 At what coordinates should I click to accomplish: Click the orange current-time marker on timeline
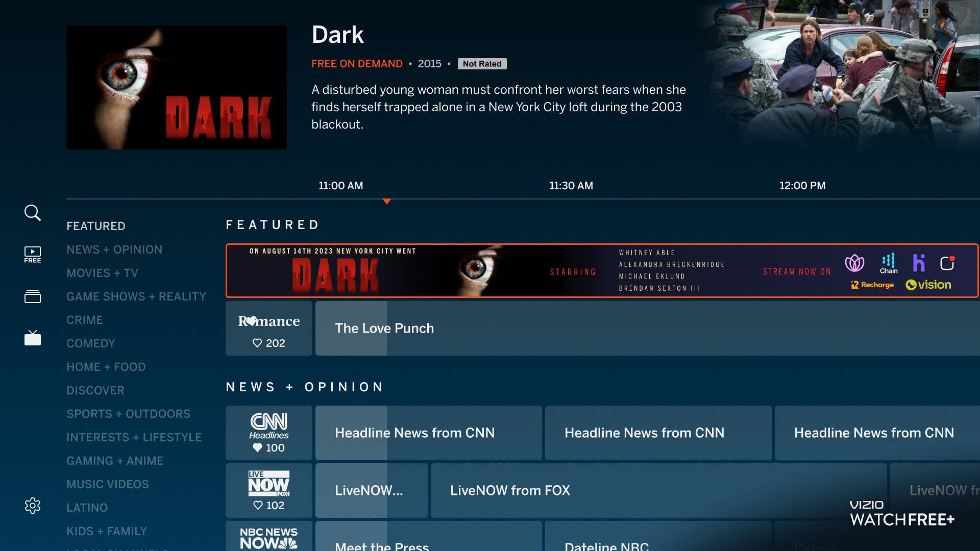click(x=387, y=201)
